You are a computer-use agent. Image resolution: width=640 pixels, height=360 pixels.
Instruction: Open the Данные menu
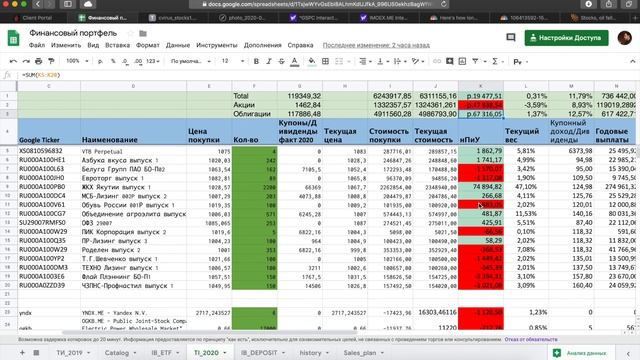click(x=178, y=45)
